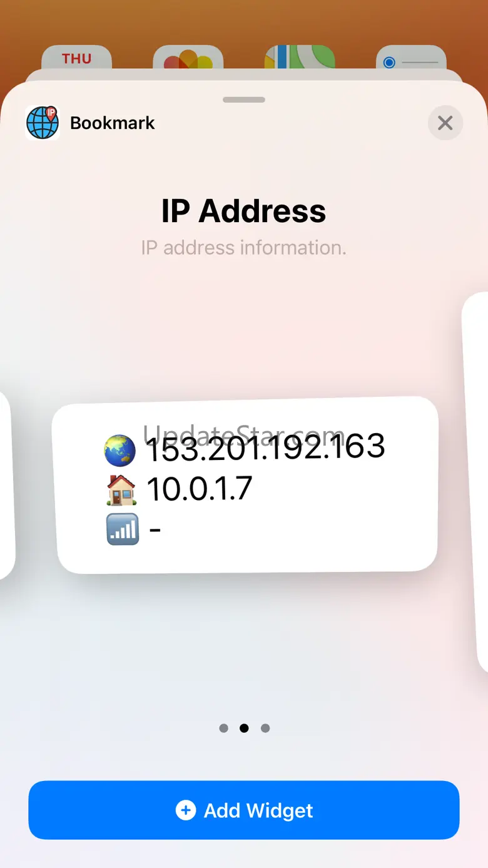Select the third page indicator dot
The width and height of the screenshot is (488, 868).
[x=265, y=728]
